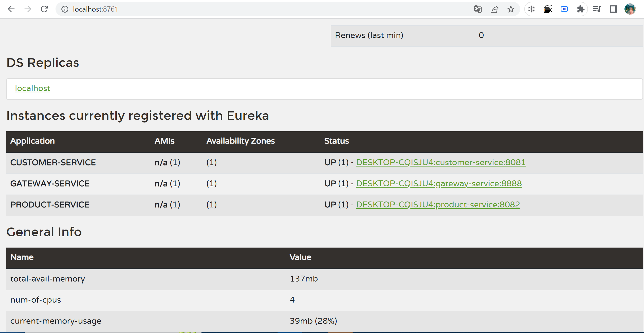Open the media controls icon

(597, 9)
